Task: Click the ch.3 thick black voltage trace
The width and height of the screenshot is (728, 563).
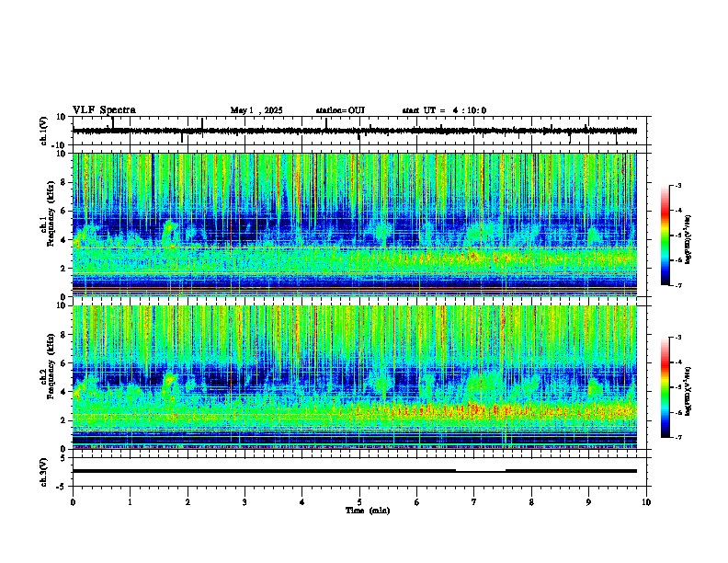Action: point(355,471)
